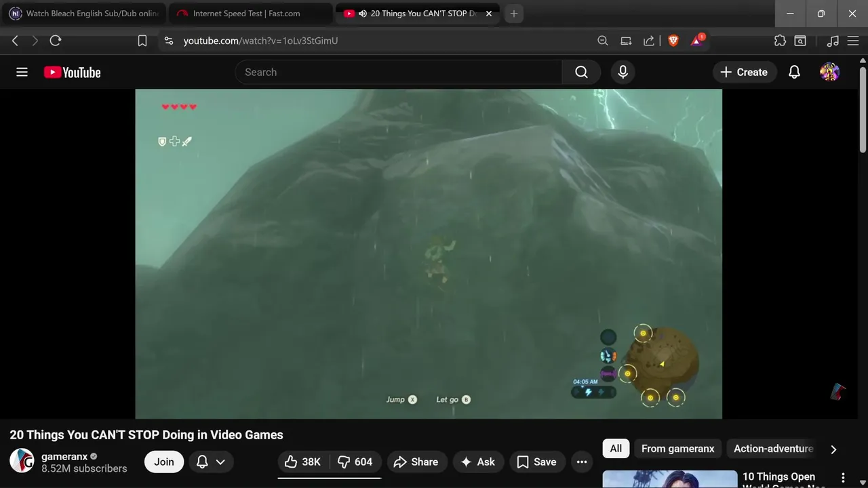
Task: Open gameranx channel avatar
Action: coord(22,461)
